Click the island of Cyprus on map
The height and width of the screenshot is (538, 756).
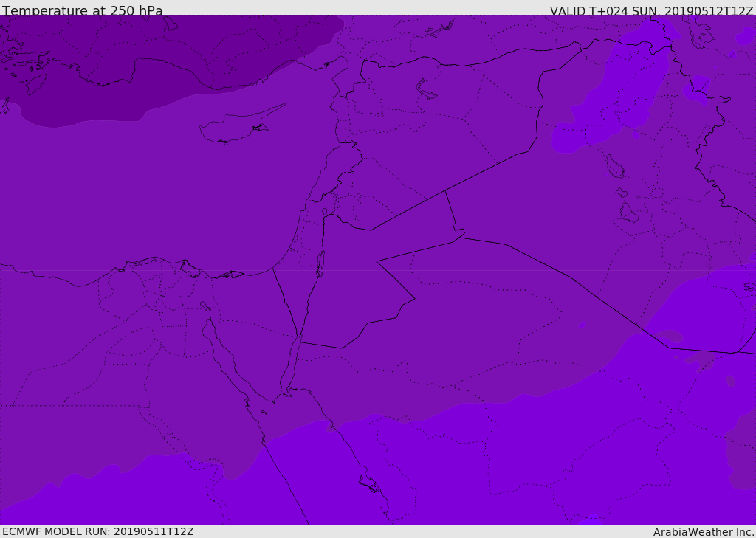click(x=237, y=126)
